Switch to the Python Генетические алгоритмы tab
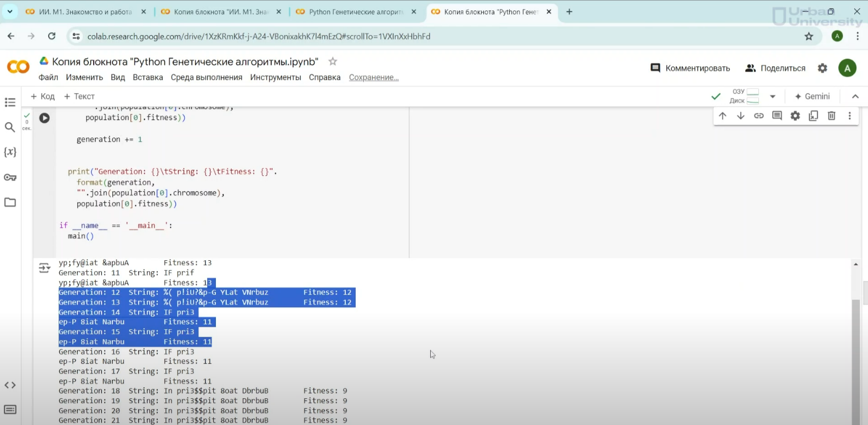 [355, 12]
